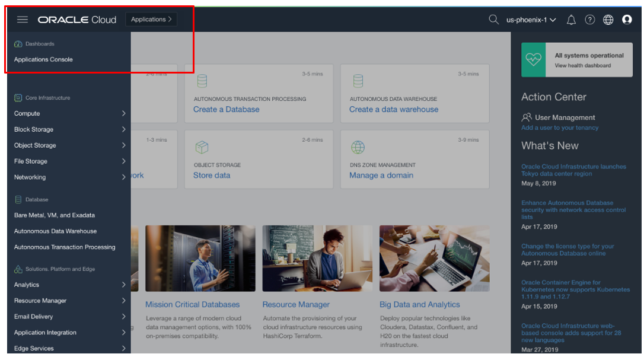Select Autonomous Transaction Processing menu item
The width and height of the screenshot is (644, 357).
(x=65, y=247)
